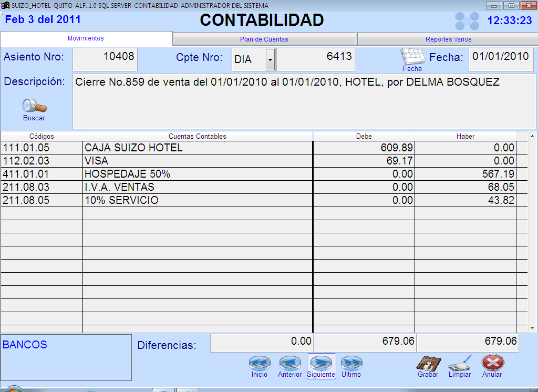Switch to Plan de Cuentas tab

(264, 39)
